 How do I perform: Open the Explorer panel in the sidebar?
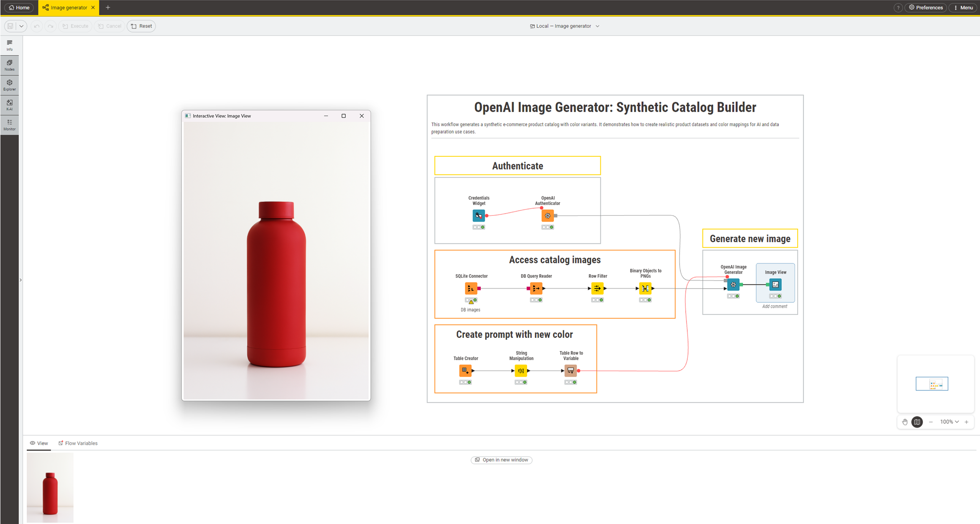click(x=9, y=85)
